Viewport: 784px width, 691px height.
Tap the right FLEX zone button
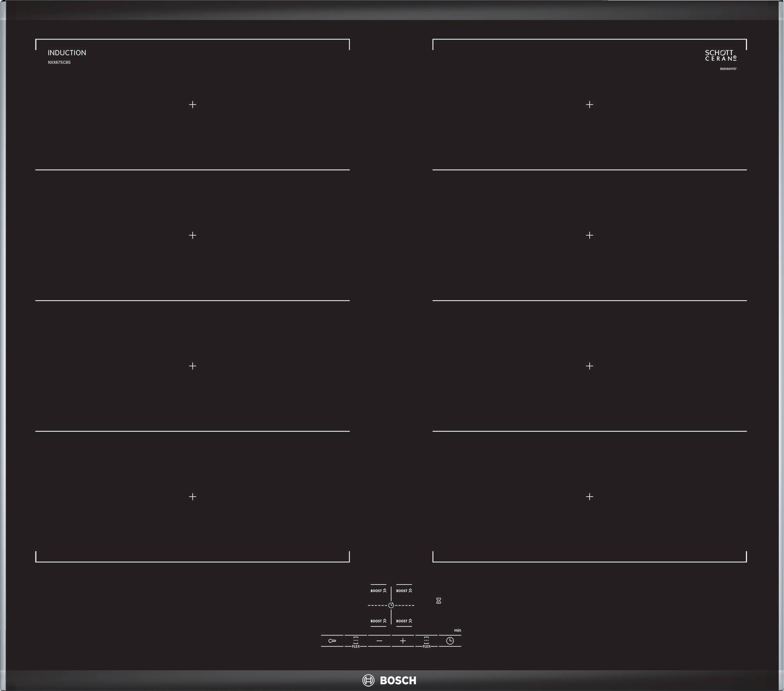426,641
